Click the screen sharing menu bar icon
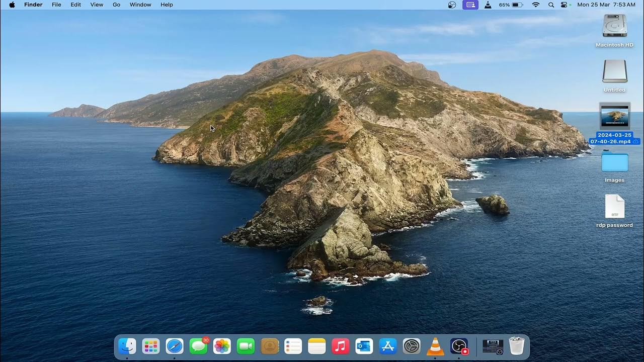Image resolution: width=644 pixels, height=362 pixels. point(470,5)
